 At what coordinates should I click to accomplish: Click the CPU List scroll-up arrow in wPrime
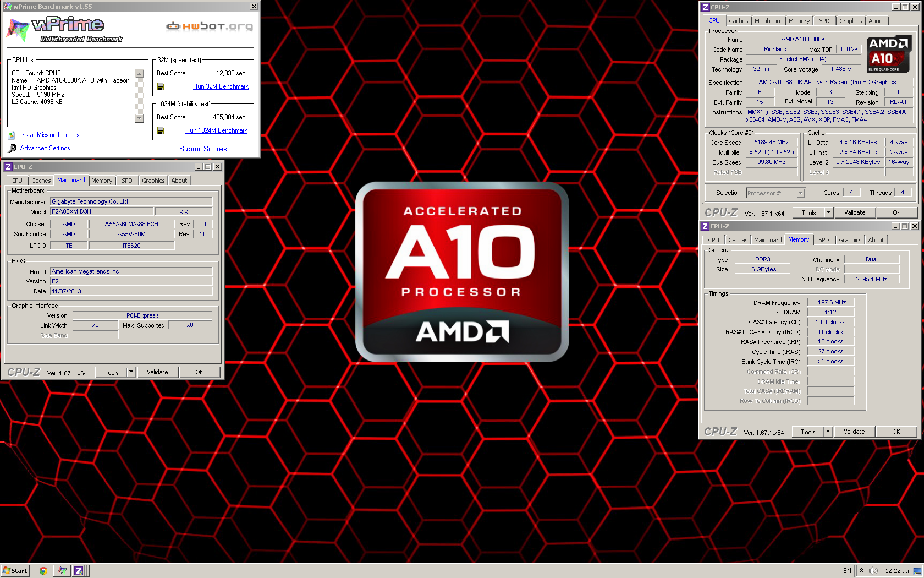point(140,74)
